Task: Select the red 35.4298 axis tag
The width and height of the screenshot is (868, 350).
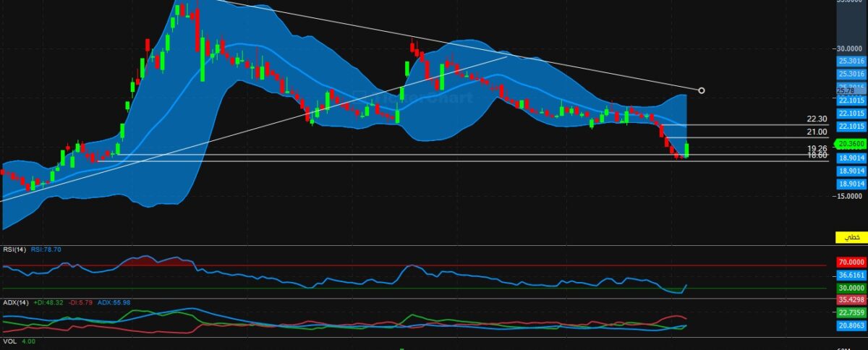Action: 851,299
